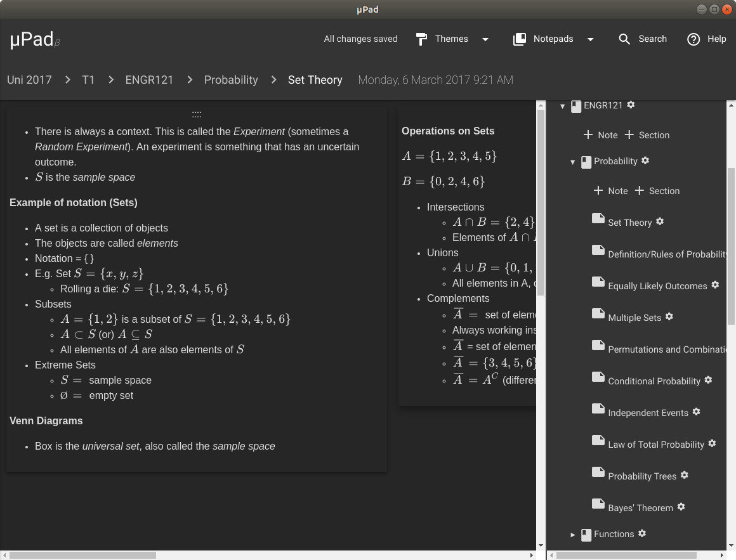The width and height of the screenshot is (736, 560).
Task: Click the Operations on Sets heading
Action: click(448, 131)
